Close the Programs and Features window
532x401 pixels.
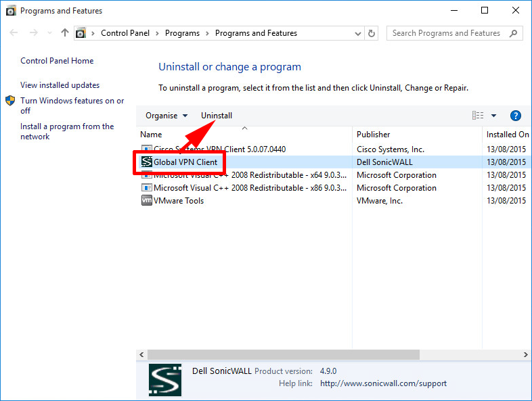tap(515, 11)
